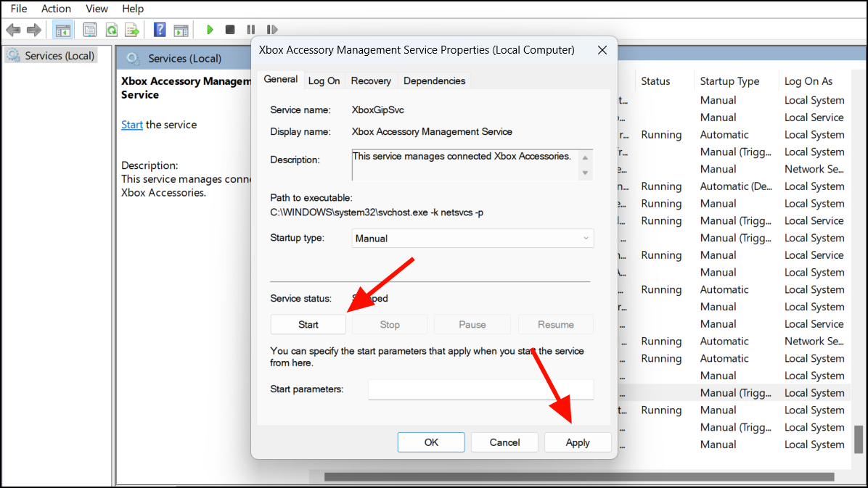Screen dimensions: 868x488
Task: Click the green Start Service toolbar icon
Action: point(210,29)
